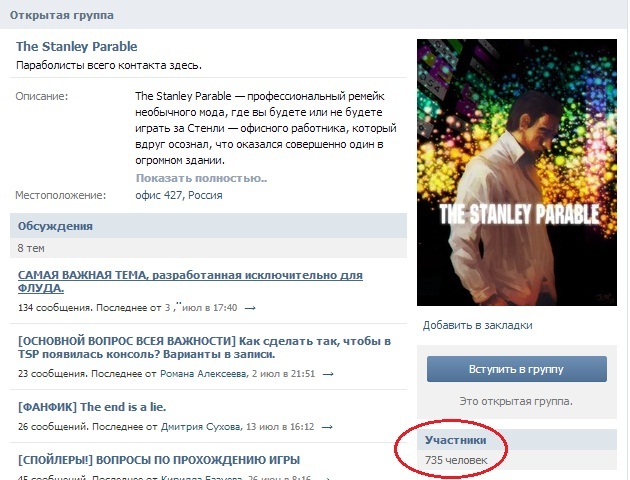630x480 pixels.
Task: Click author link Романа Алексеева
Action: pyautogui.click(x=204, y=374)
